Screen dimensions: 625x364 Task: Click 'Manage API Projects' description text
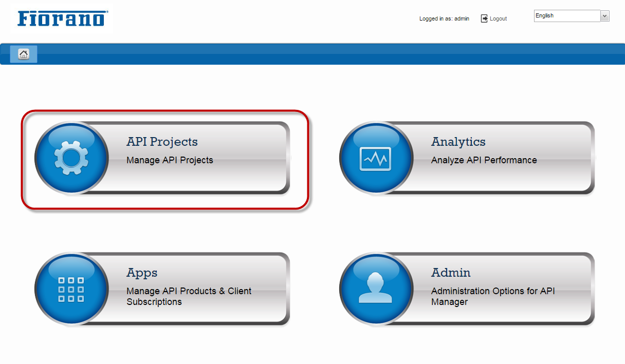(170, 160)
